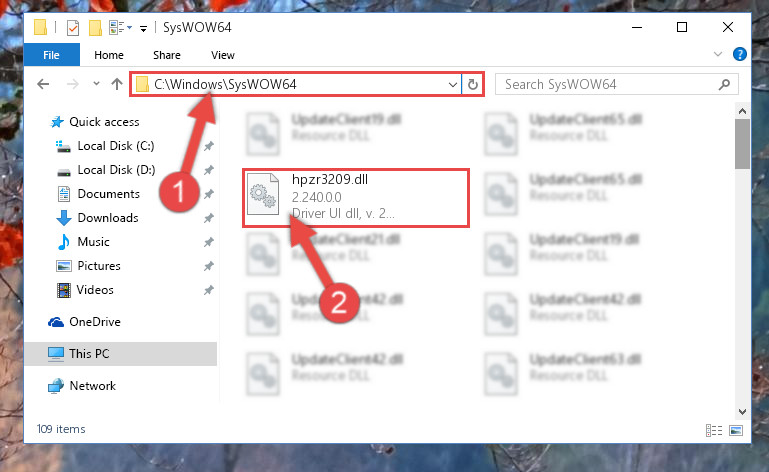This screenshot has height=472, width=769.
Task: Click the New folder quick access icon
Action: (x=95, y=27)
